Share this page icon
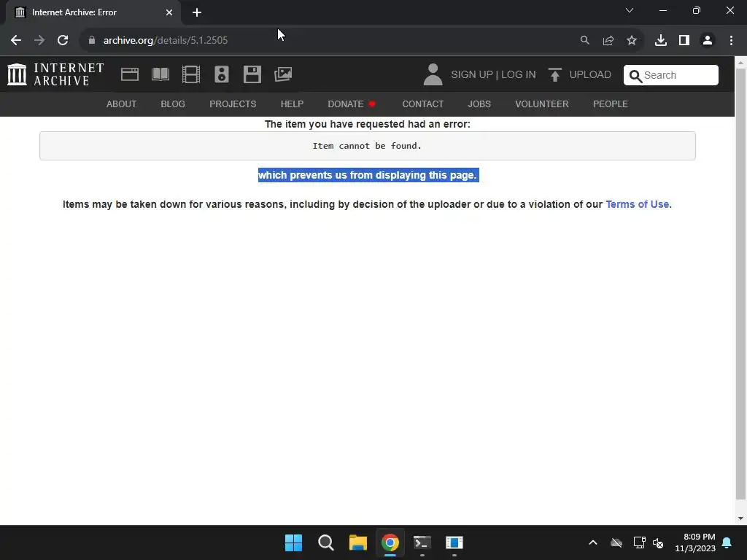Viewport: 747px width, 560px height. (608, 40)
